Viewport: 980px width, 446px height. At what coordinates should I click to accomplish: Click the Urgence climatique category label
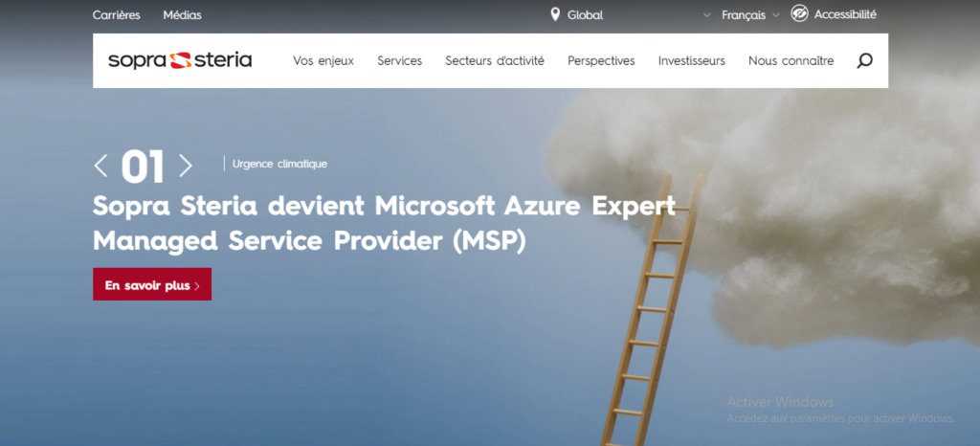point(279,164)
